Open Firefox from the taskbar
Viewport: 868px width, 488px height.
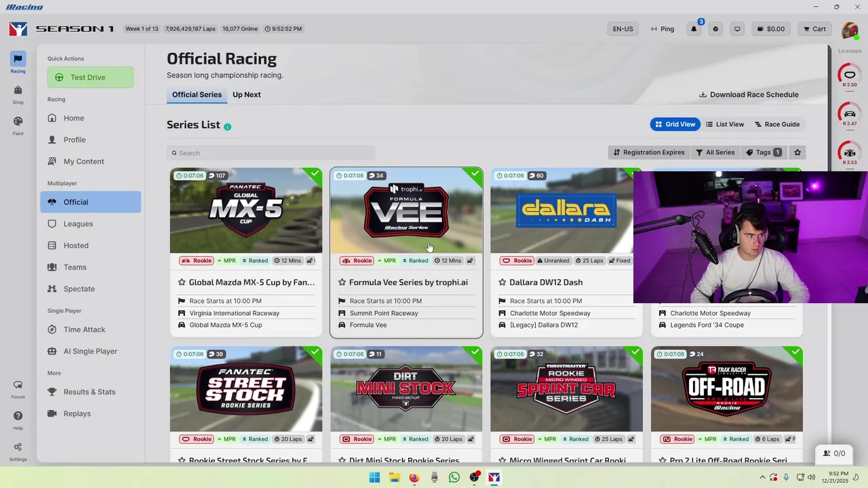coord(414,477)
